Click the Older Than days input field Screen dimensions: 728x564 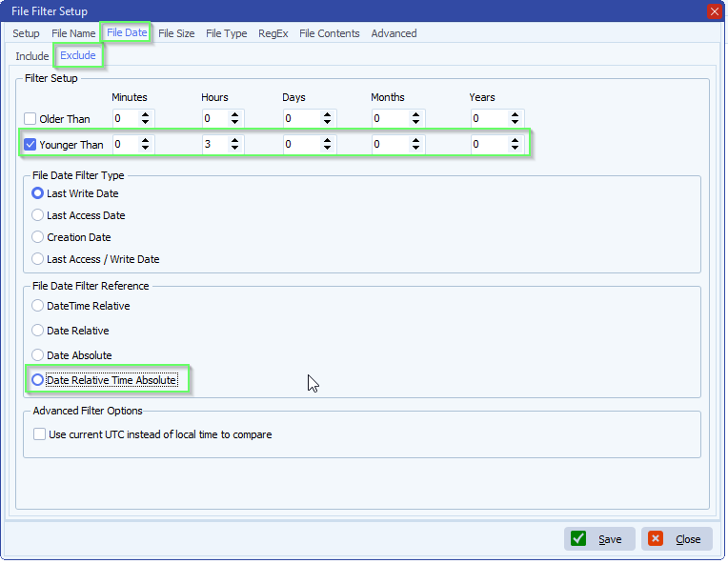[x=302, y=118]
